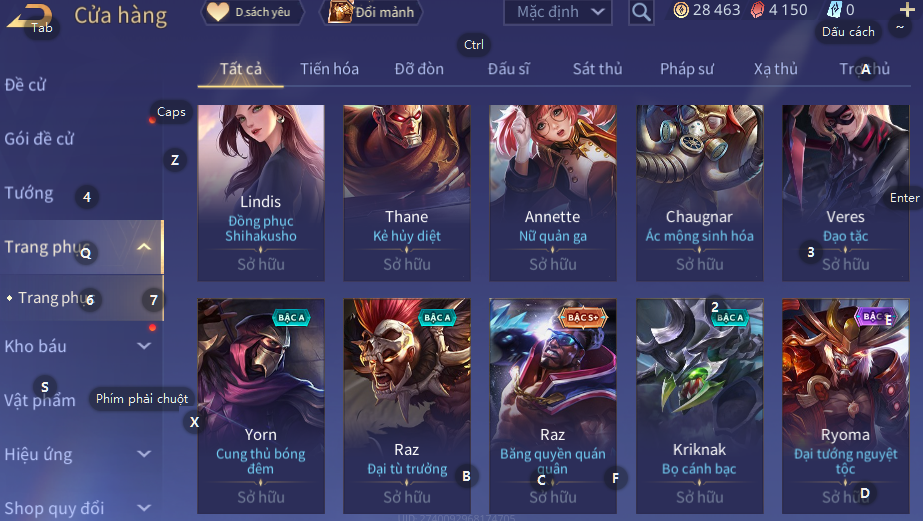Collapse the Trang phục sidebar section
This screenshot has height=521, width=923.
tap(144, 247)
